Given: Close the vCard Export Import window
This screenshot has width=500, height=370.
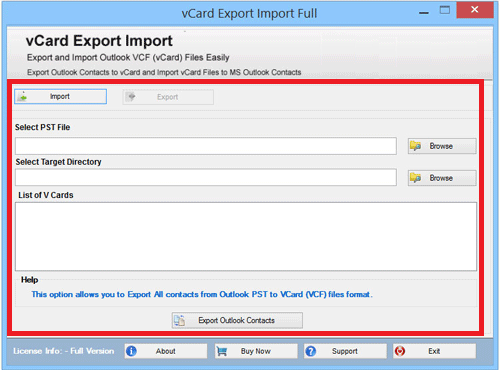Looking at the screenshot, I should pos(475,10).
